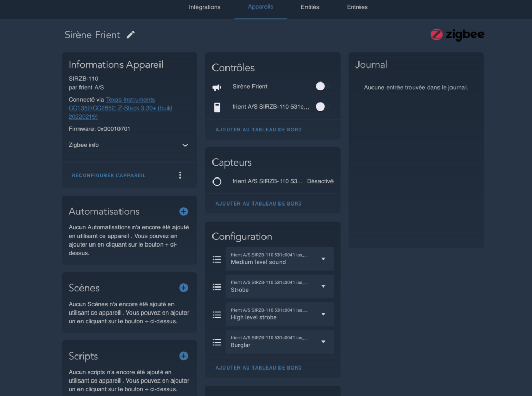Click list icon next to Medium level sound
The height and width of the screenshot is (396, 532).
217,260
